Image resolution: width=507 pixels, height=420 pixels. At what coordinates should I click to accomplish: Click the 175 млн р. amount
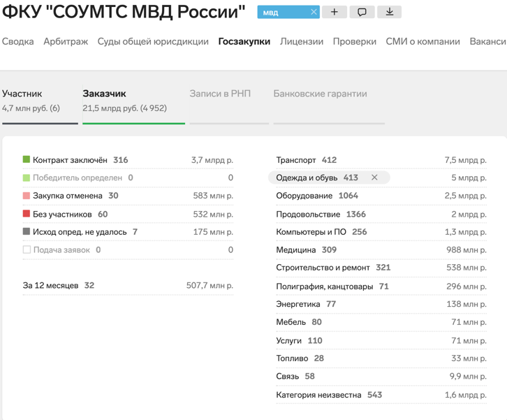point(213,232)
